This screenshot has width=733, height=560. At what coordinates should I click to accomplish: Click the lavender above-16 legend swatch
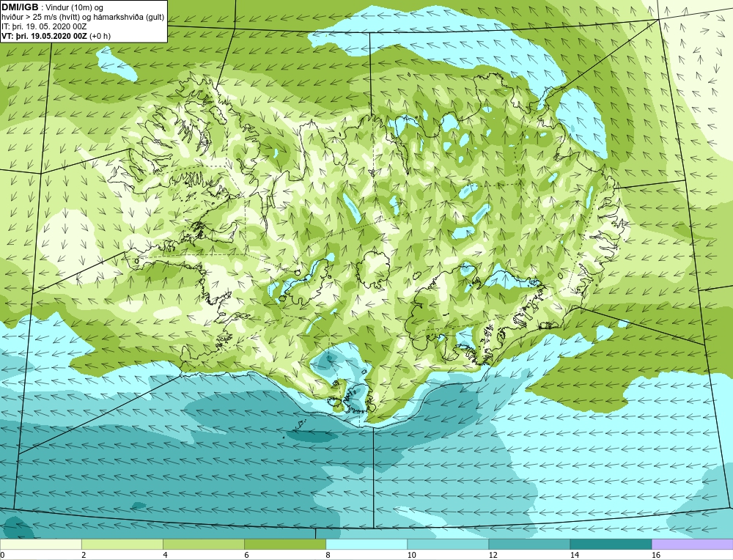pyautogui.click(x=692, y=544)
